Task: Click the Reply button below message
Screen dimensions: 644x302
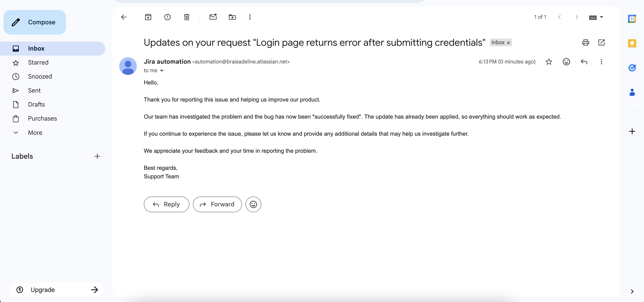Action: tap(166, 204)
